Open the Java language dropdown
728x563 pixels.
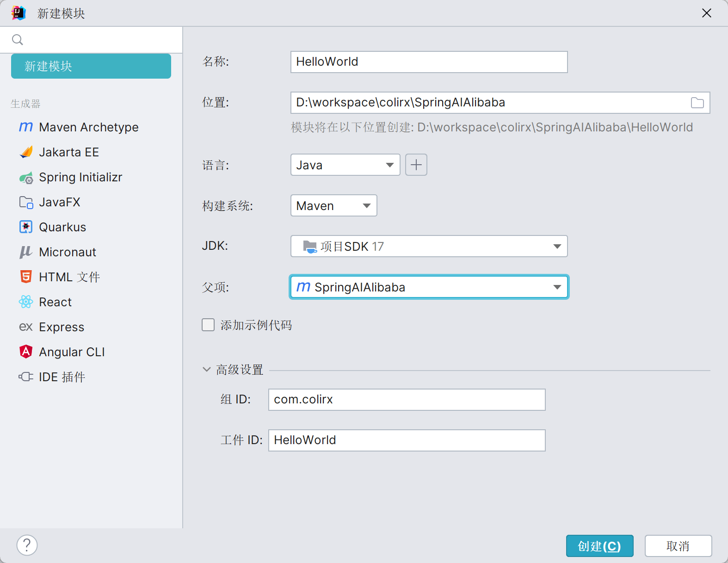coord(345,165)
